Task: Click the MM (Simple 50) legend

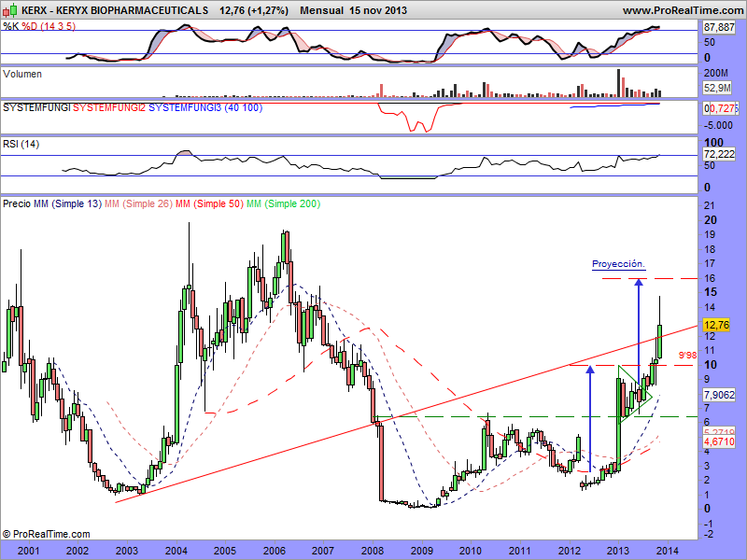Action: (x=209, y=203)
